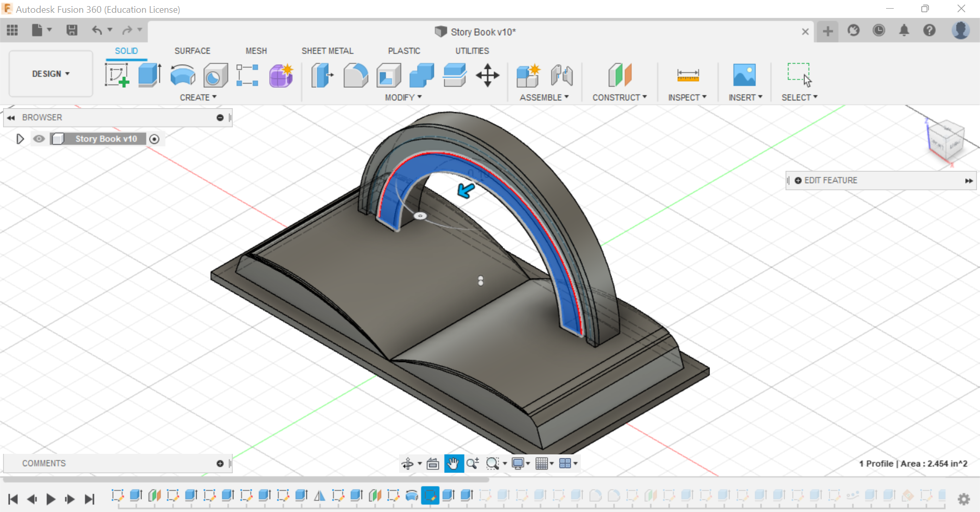Select the Shell tool
Viewport: 980px width, 512px height.
389,75
